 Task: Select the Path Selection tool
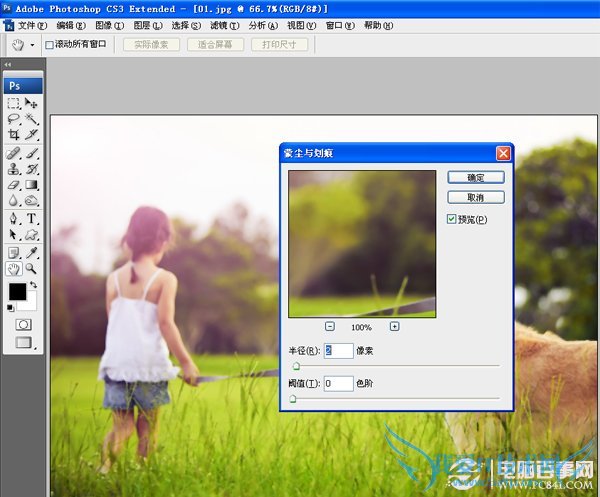pyautogui.click(x=14, y=235)
